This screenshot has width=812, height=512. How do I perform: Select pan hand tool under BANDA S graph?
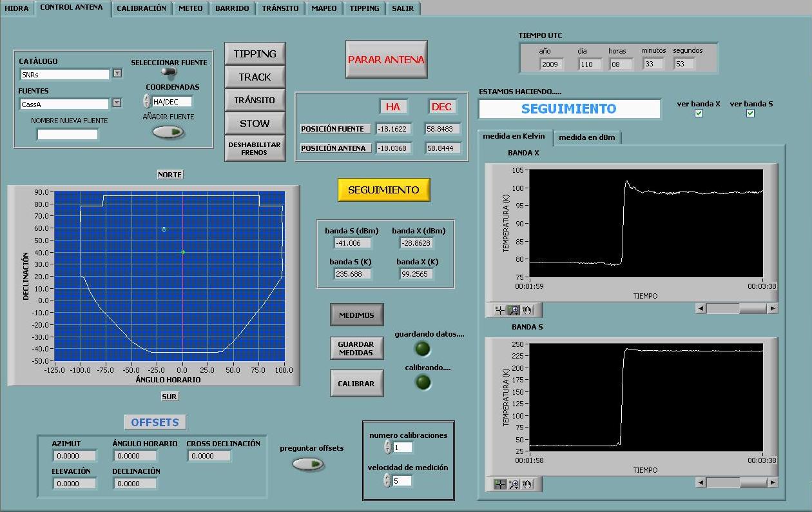click(527, 484)
